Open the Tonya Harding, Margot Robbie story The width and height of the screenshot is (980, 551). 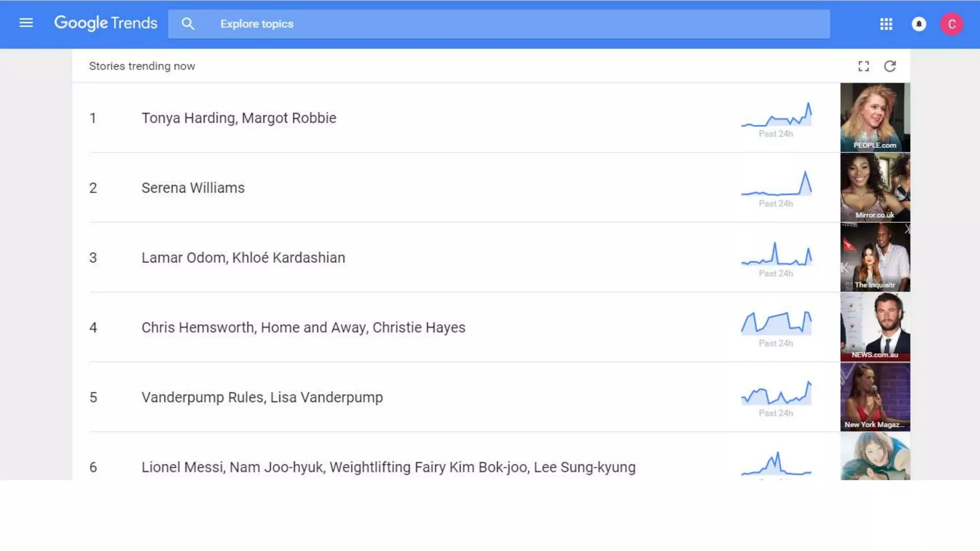pyautogui.click(x=239, y=118)
